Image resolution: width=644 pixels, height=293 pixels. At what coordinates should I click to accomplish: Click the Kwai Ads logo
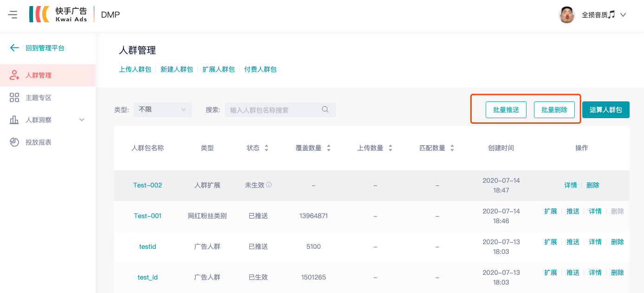click(x=58, y=14)
